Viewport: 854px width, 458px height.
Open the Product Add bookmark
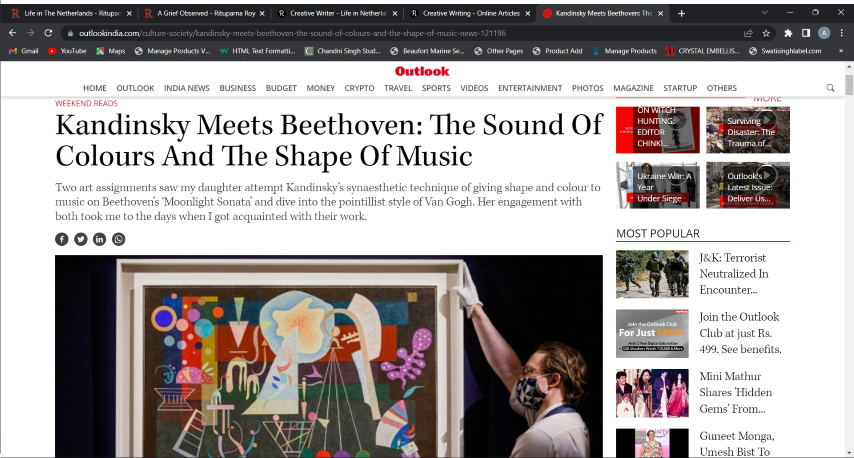pyautogui.click(x=558, y=51)
